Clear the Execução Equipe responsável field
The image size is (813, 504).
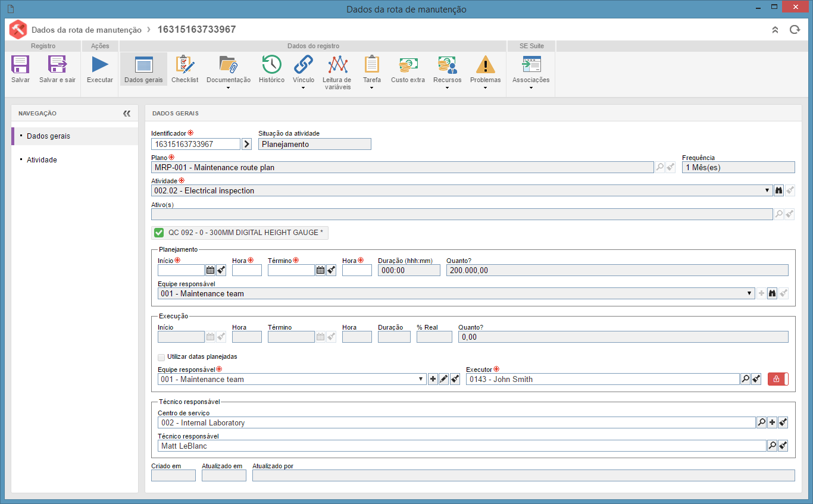click(455, 379)
